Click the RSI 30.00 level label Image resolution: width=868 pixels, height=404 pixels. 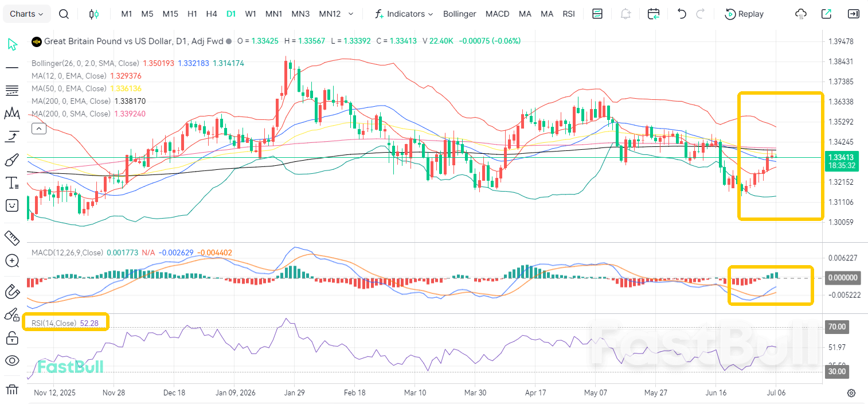point(838,371)
